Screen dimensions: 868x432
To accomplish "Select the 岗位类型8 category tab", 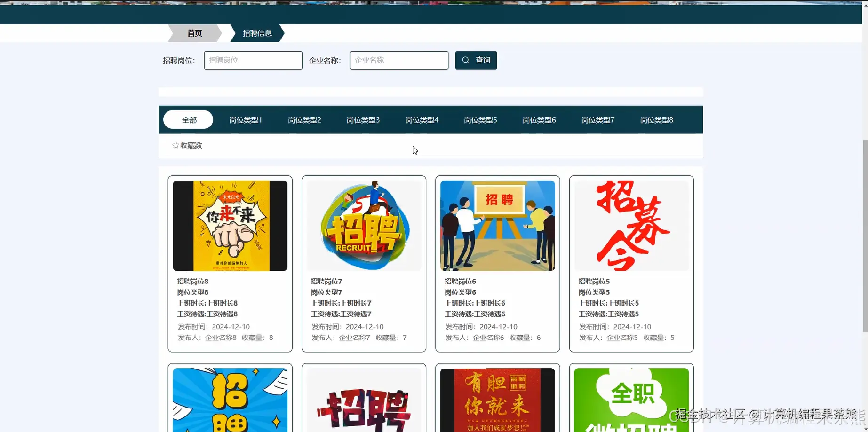I will point(656,119).
